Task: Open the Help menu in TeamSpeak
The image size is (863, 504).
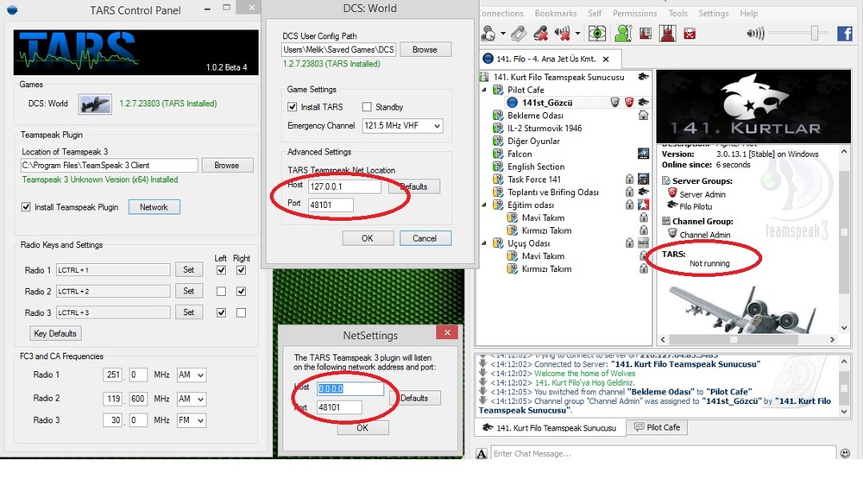Action: point(748,13)
